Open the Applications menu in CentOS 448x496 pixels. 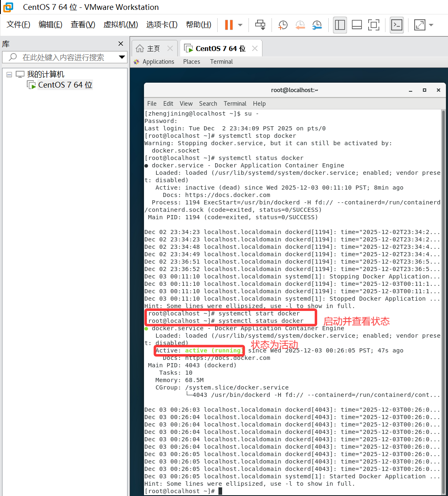click(158, 62)
